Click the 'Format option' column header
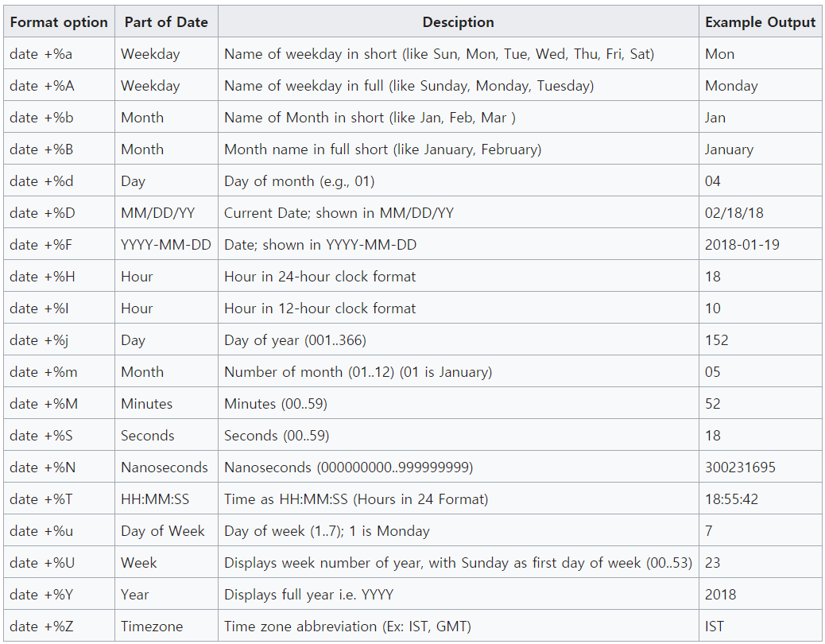The height and width of the screenshot is (644, 825). (x=59, y=21)
